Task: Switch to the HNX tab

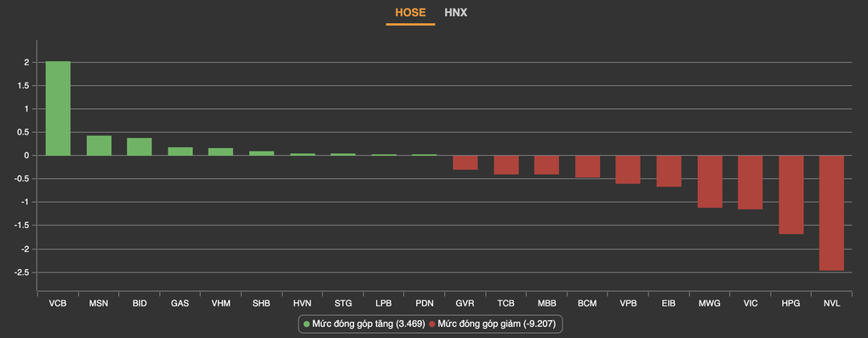Action: pyautogui.click(x=455, y=13)
